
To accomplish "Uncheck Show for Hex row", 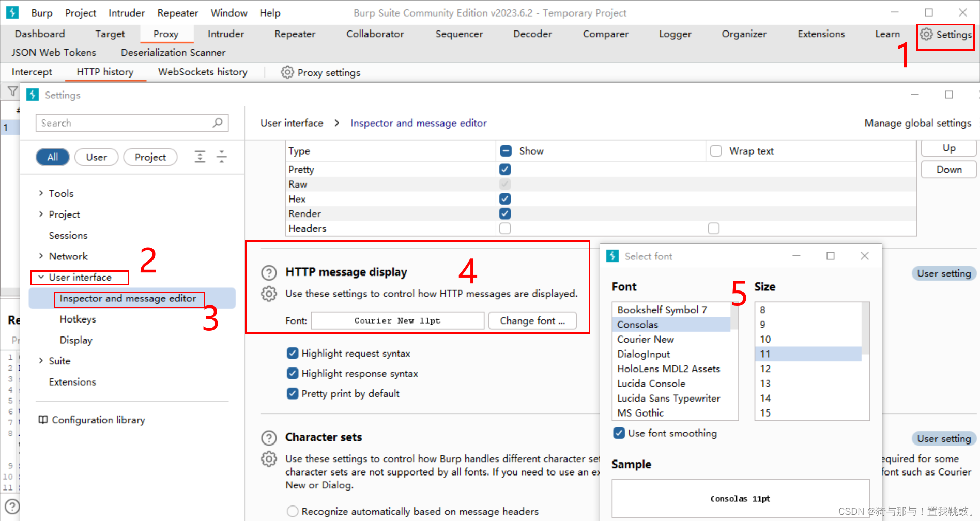I will 505,199.
